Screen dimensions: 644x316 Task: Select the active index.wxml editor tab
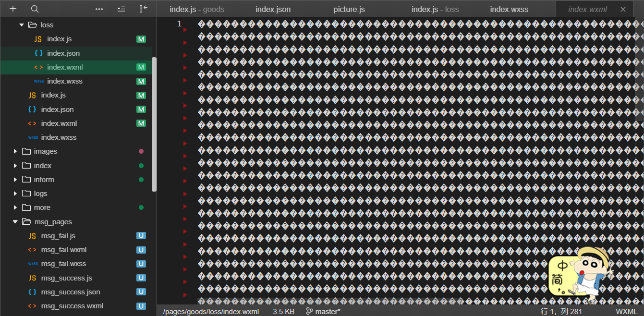587,9
